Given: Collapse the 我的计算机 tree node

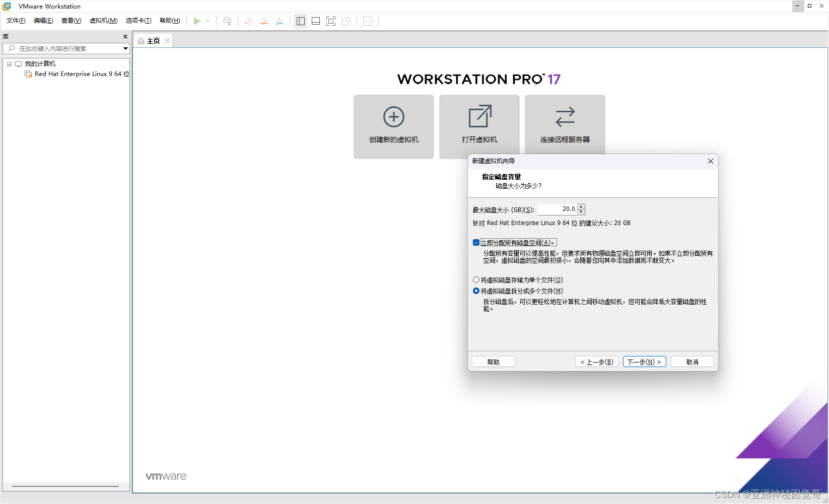Looking at the screenshot, I should [9, 64].
